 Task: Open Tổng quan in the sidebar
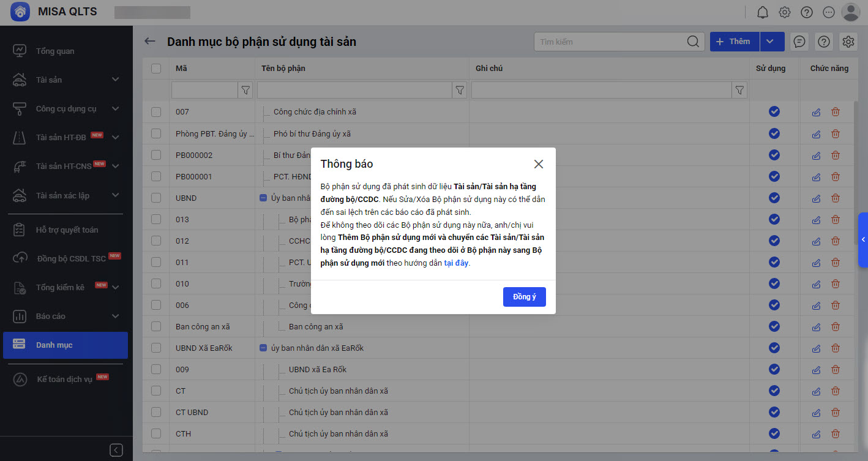coord(55,51)
